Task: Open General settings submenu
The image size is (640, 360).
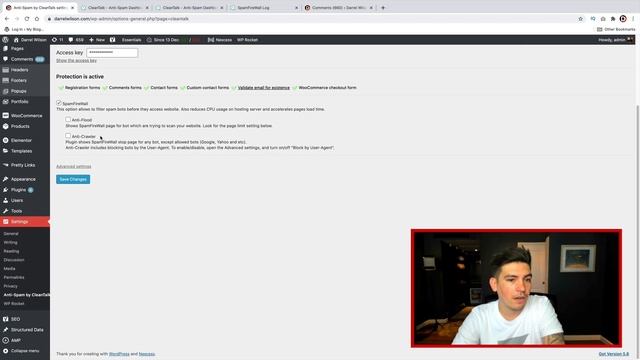Action: 11,234
